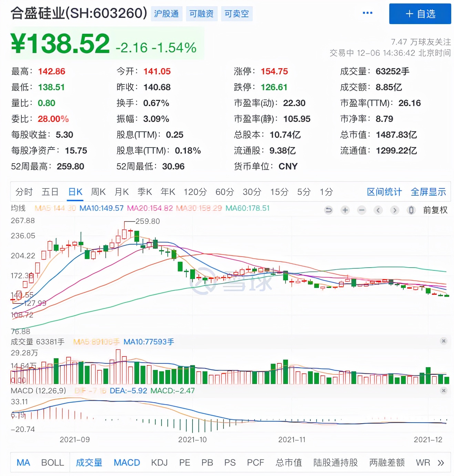The width and height of the screenshot is (454, 476).
Task: Close the MACD indicator panel
Action: [444, 390]
